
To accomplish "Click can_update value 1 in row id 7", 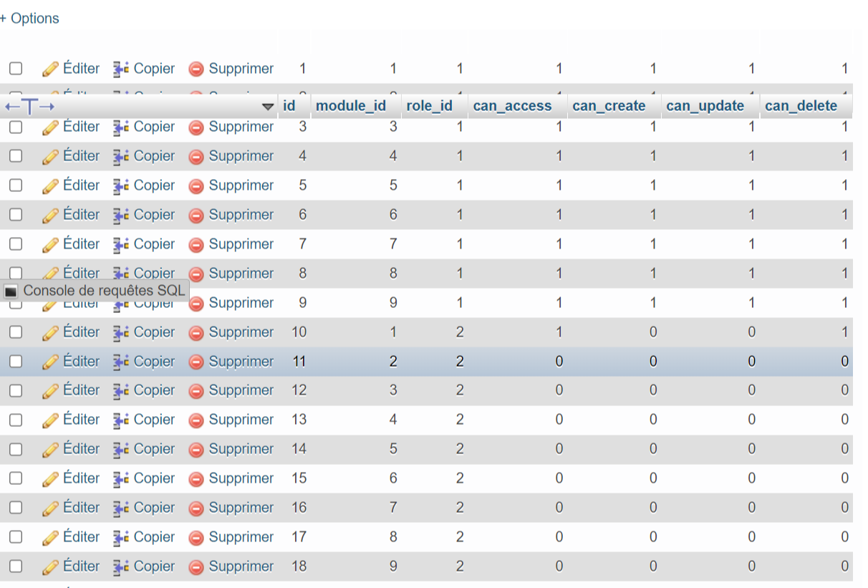I will 752,244.
